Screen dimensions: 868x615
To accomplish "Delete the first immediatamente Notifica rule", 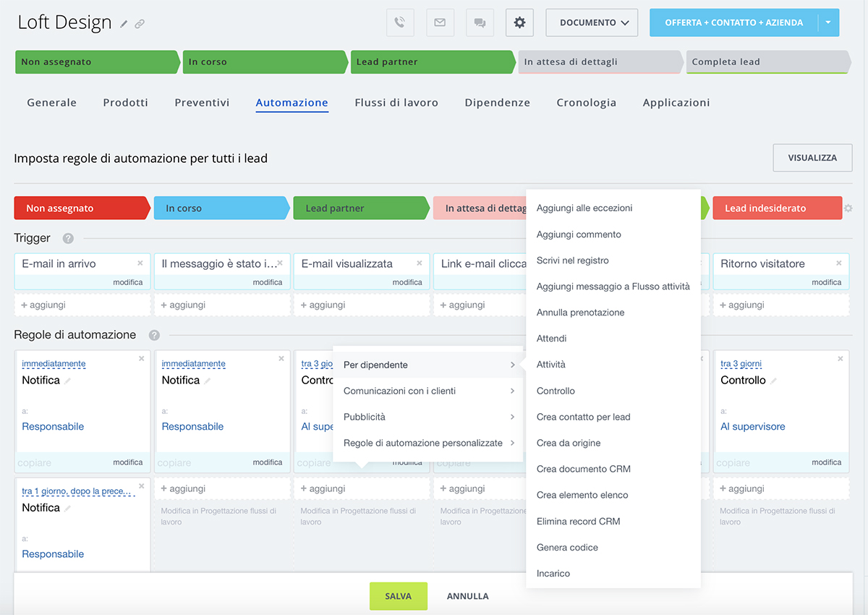I will pos(142,358).
